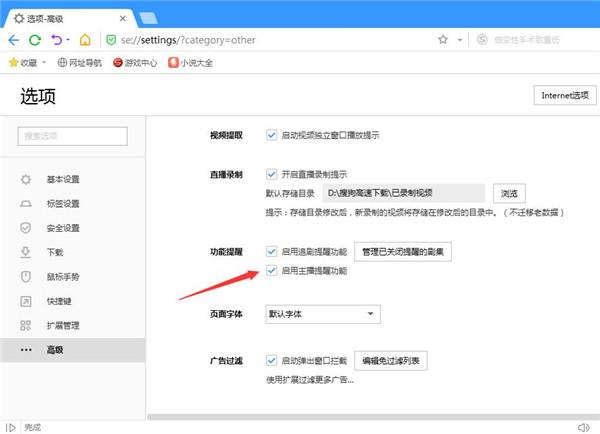The width and height of the screenshot is (600, 434).
Task: Click the green shield security icon
Action: [111, 40]
